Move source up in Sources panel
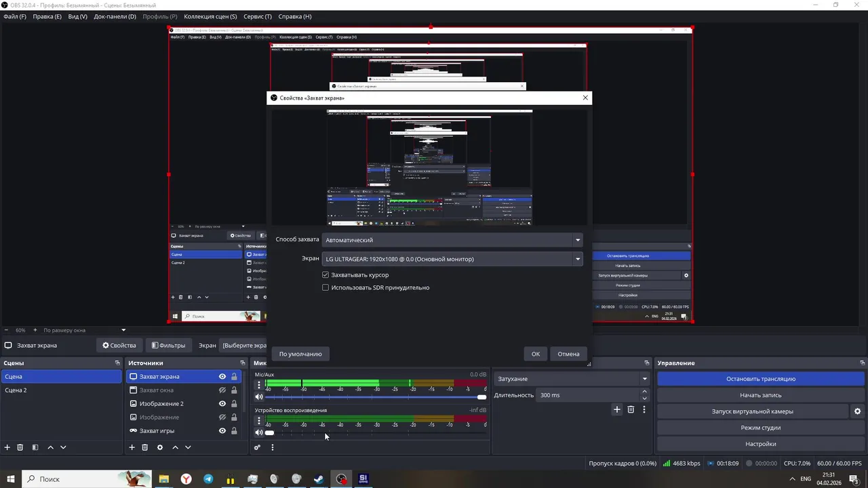 tap(175, 447)
